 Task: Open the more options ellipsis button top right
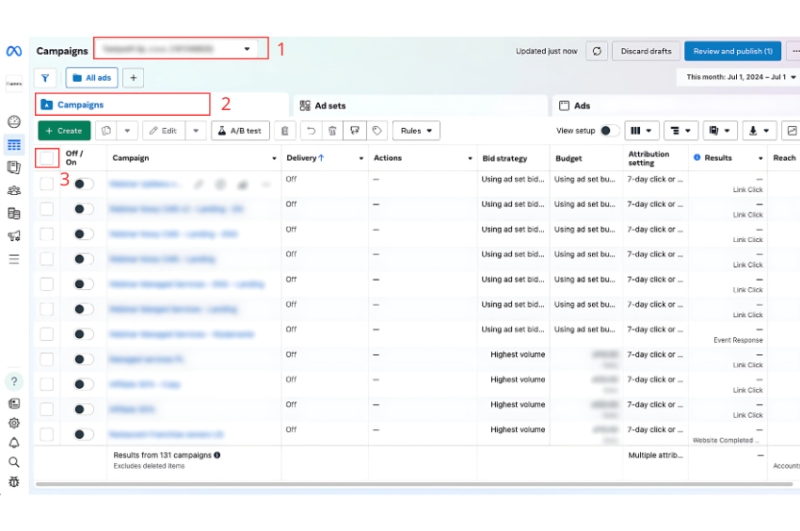coord(794,51)
